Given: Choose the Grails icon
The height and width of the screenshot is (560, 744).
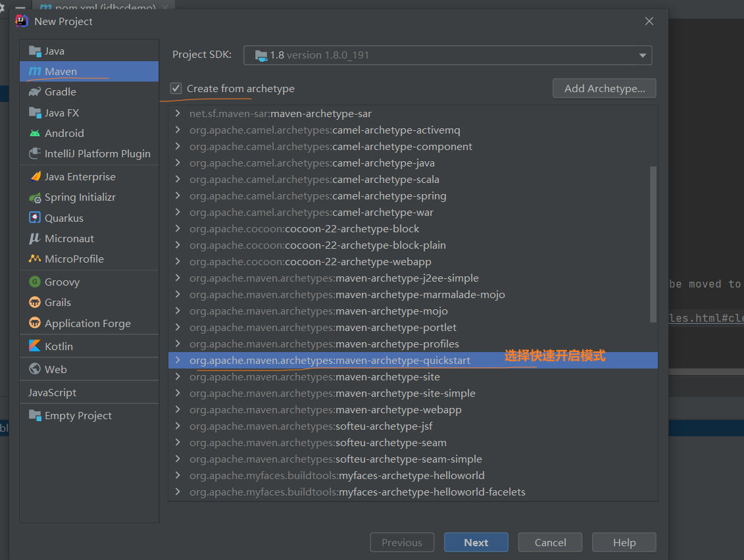Looking at the screenshot, I should click(x=35, y=302).
